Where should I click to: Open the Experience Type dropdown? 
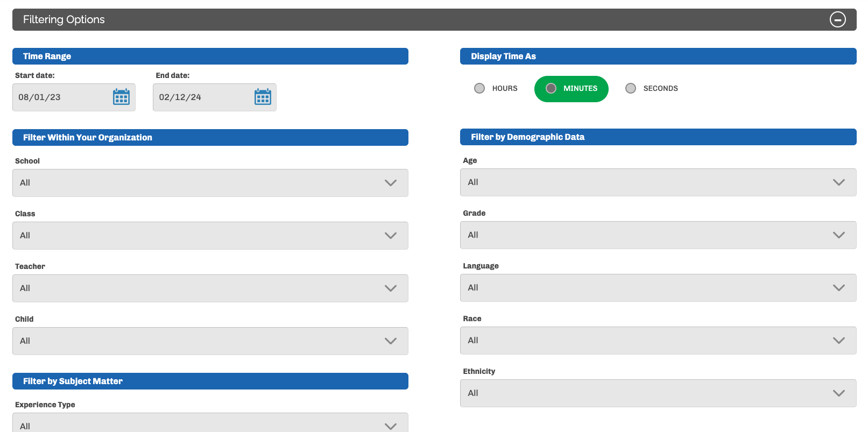point(210,423)
